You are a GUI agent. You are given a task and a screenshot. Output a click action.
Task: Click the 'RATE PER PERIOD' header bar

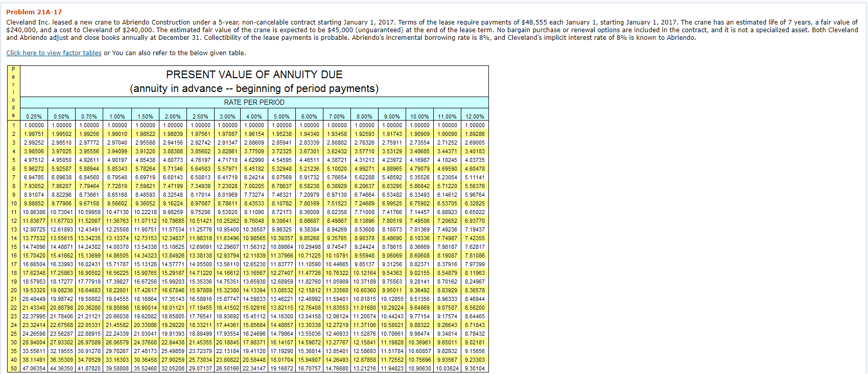pyautogui.click(x=254, y=102)
